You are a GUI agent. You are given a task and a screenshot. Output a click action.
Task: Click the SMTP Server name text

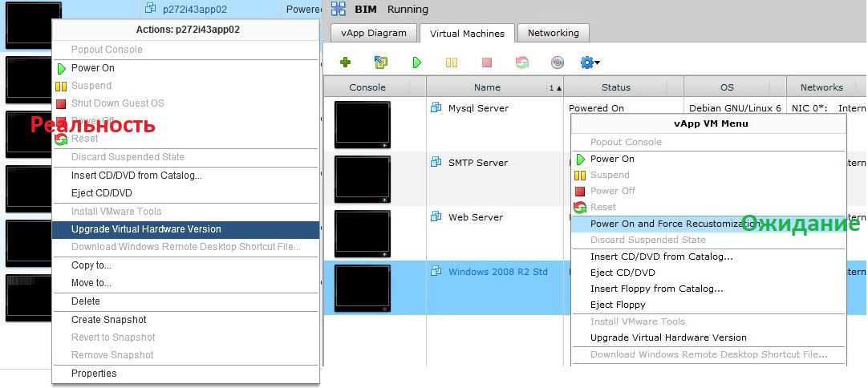478,162
